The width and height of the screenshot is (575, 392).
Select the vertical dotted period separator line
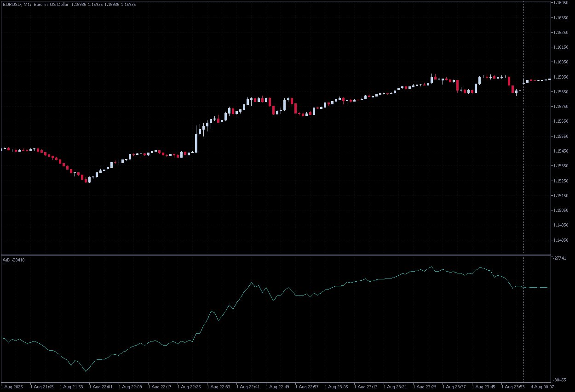click(523, 138)
